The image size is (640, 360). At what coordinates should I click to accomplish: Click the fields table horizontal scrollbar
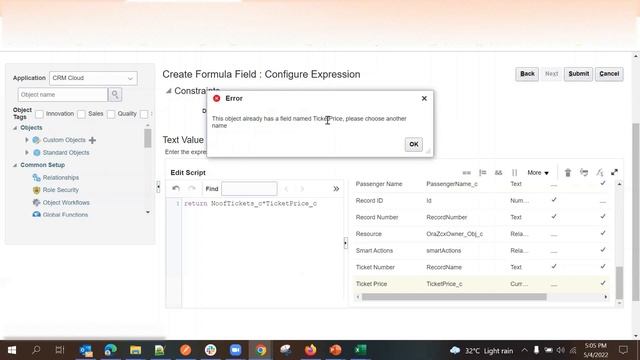(454, 297)
